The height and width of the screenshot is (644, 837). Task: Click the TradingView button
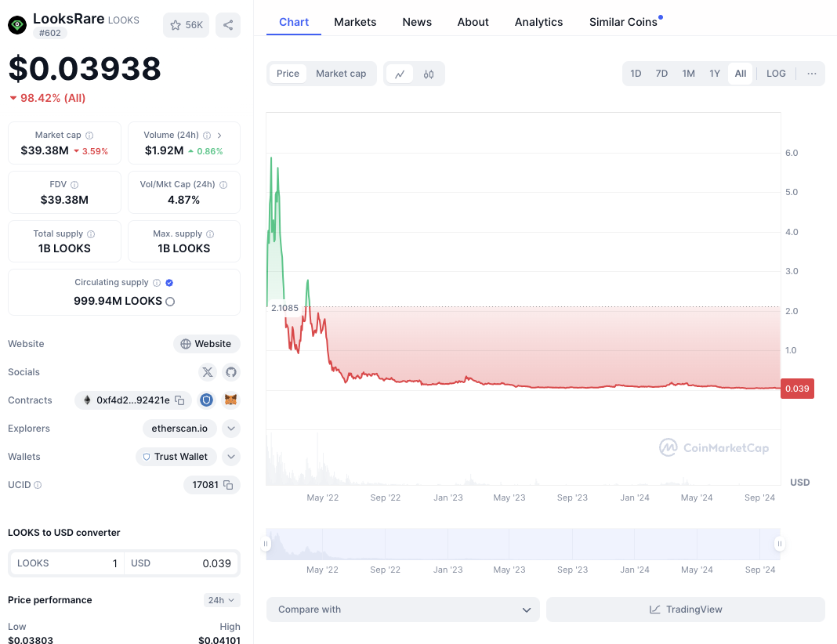tap(685, 610)
